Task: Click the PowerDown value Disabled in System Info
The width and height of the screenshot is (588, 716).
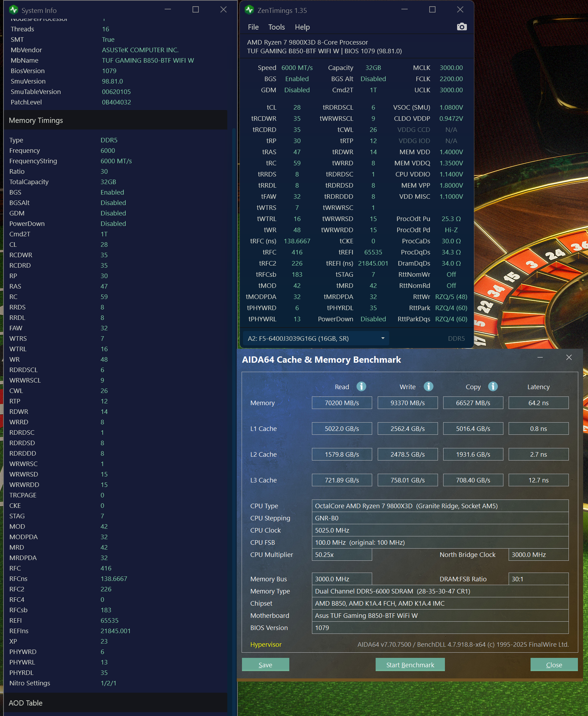Action: [113, 223]
